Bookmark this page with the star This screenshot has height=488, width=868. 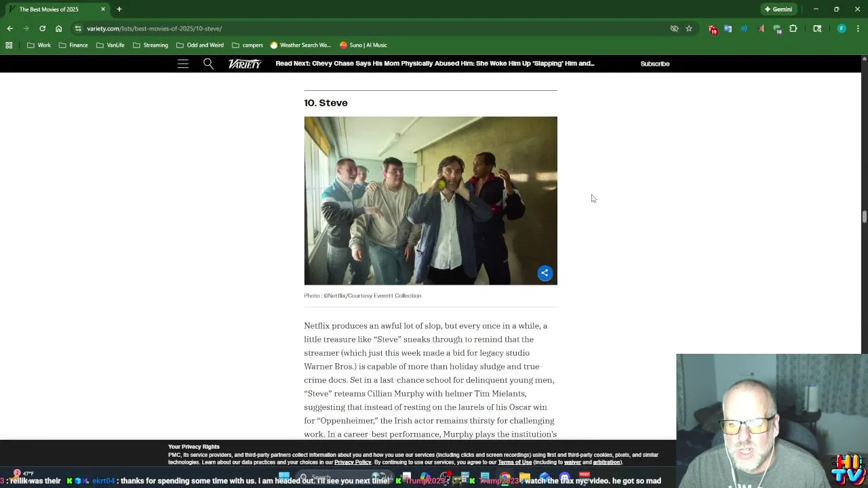(x=689, y=28)
